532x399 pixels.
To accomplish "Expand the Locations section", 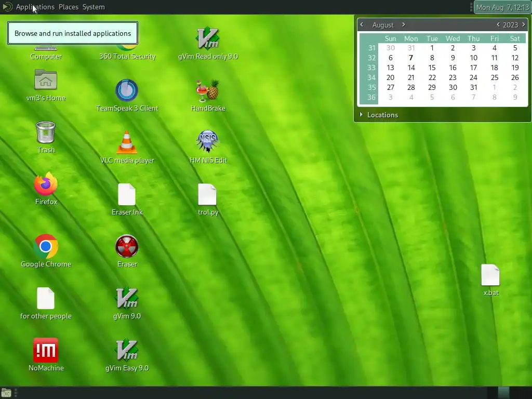I will tap(379, 115).
